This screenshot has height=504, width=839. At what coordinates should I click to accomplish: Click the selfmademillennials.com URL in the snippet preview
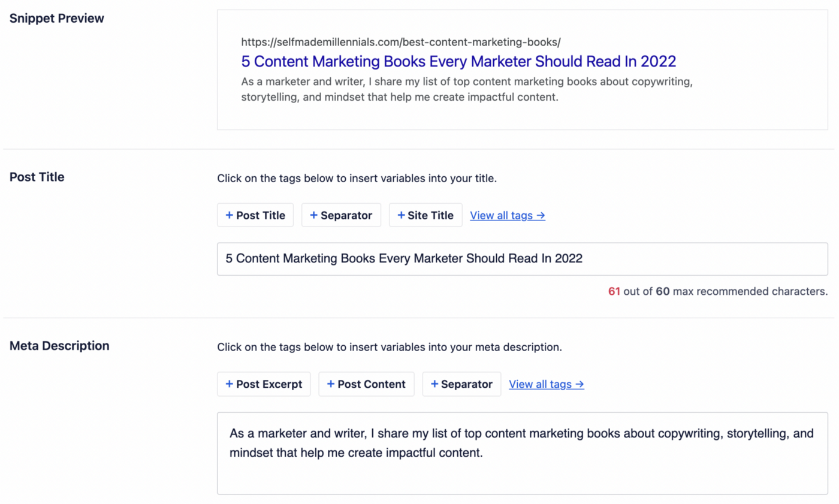tap(401, 42)
